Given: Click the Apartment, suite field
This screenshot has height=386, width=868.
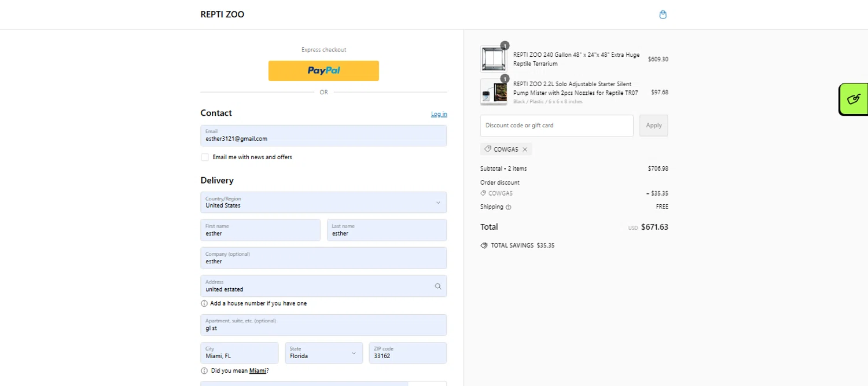Looking at the screenshot, I should [323, 325].
